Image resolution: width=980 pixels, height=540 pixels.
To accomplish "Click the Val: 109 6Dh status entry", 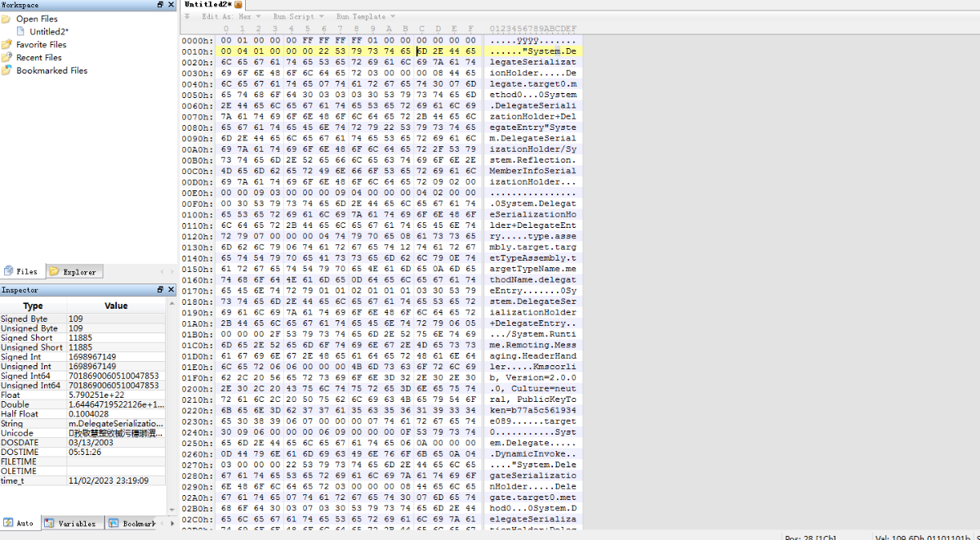I will 924,537.
